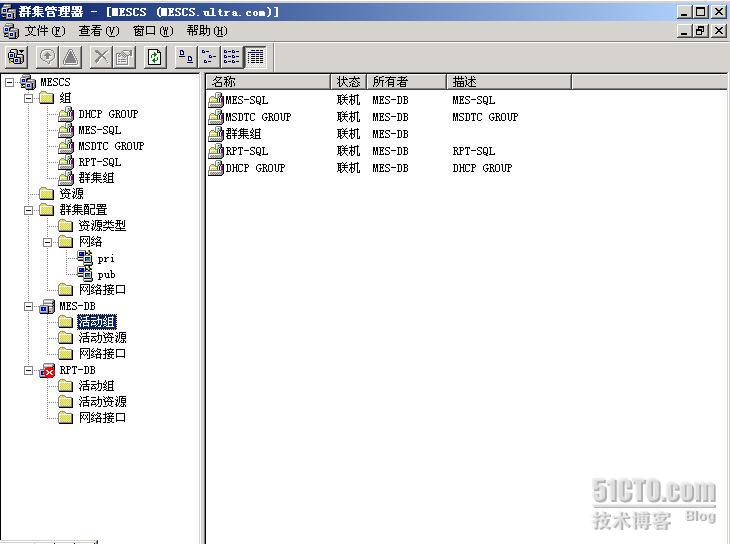
Task: Collapse the 网络 folder node
Action: click(47, 242)
